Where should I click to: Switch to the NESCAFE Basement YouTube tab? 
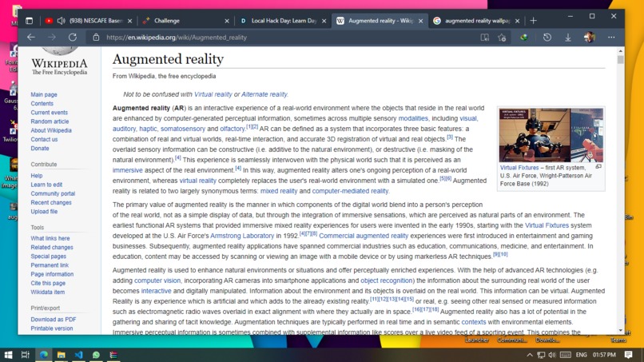click(88, 21)
